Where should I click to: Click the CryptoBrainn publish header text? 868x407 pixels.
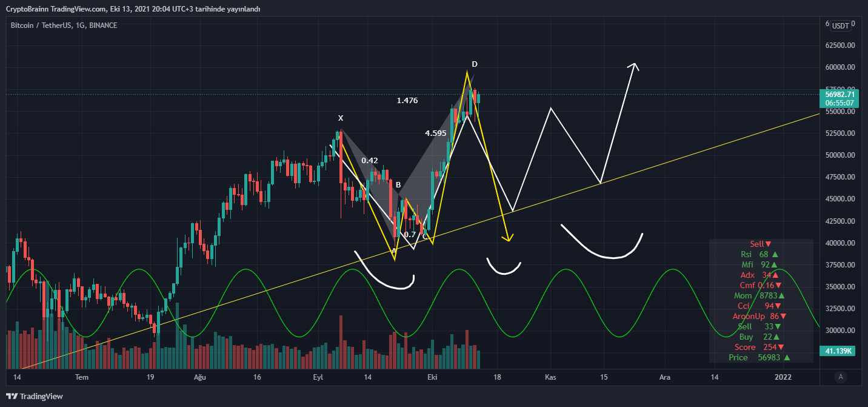pos(133,8)
